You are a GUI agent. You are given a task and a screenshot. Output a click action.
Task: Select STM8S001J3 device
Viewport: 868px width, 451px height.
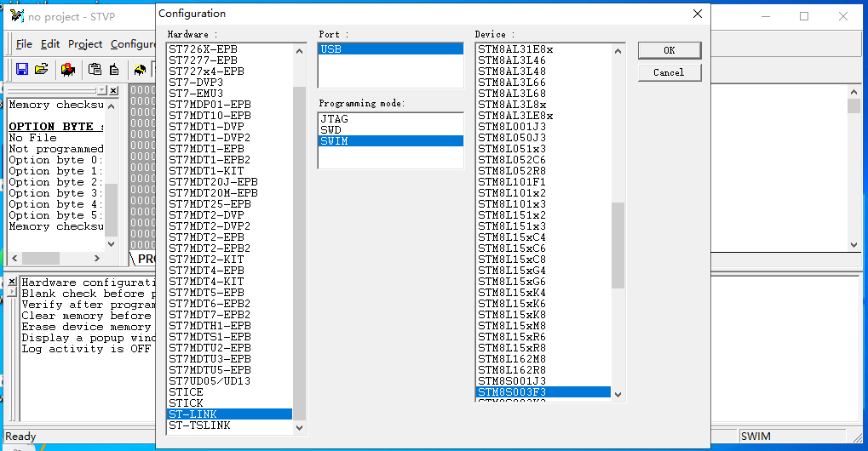pyautogui.click(x=543, y=381)
